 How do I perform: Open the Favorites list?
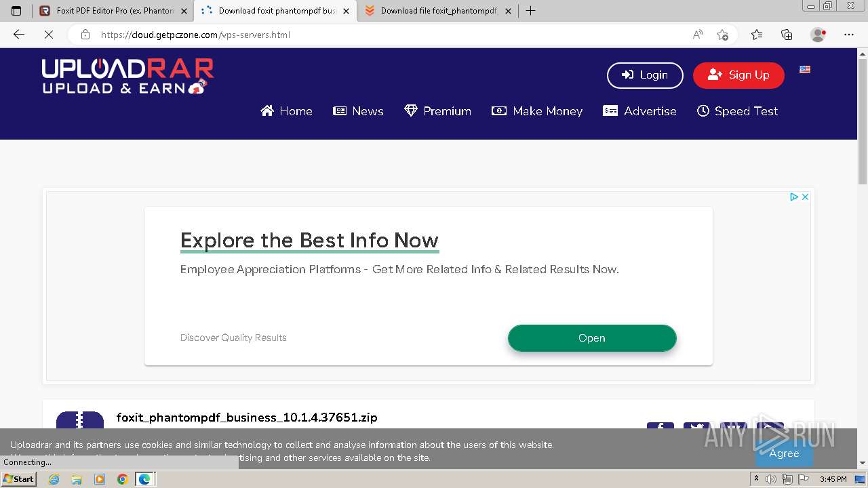coord(757,35)
